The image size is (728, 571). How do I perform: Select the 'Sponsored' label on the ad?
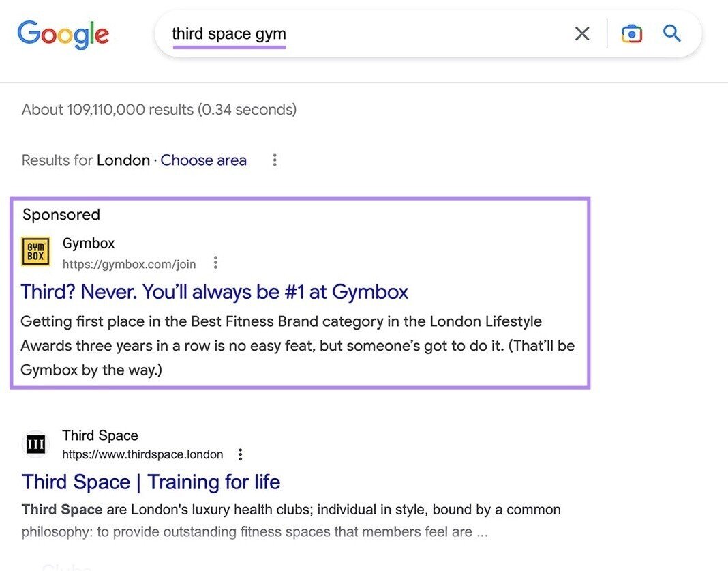tap(61, 214)
